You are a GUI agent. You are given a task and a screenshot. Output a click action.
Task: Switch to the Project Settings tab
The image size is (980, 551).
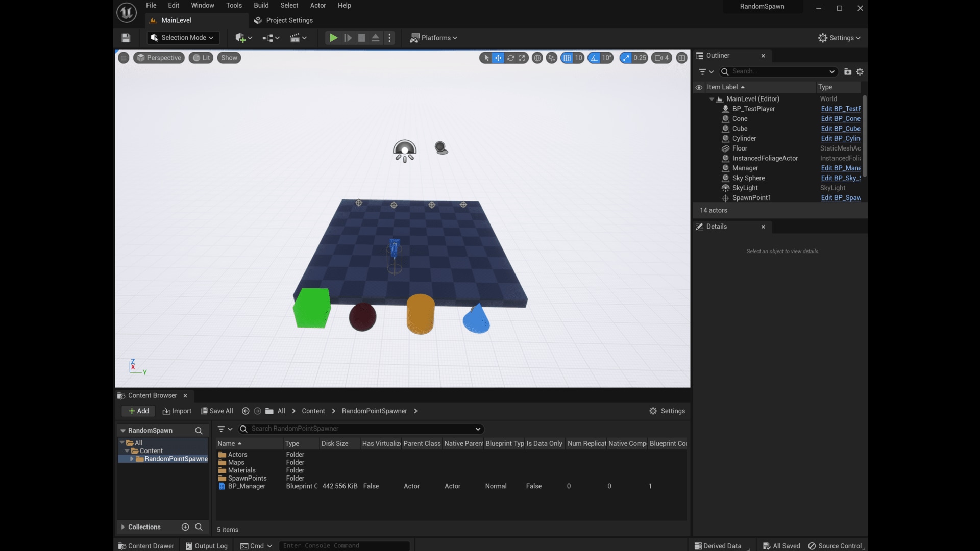[289, 20]
